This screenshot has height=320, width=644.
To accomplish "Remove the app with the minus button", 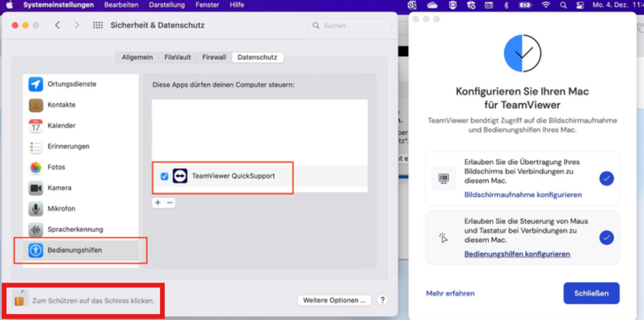I will [170, 203].
